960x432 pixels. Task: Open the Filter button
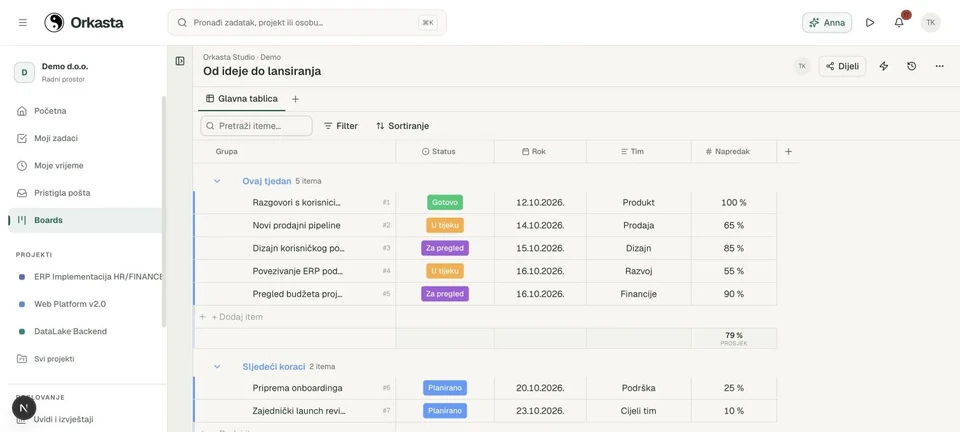[340, 125]
